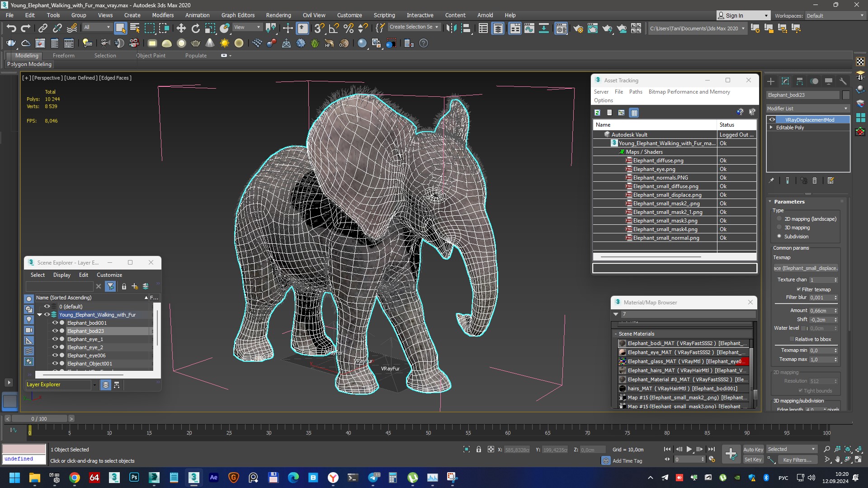Toggle the Angle Snap icon
The width and height of the screenshot is (868, 488).
click(x=334, y=28)
